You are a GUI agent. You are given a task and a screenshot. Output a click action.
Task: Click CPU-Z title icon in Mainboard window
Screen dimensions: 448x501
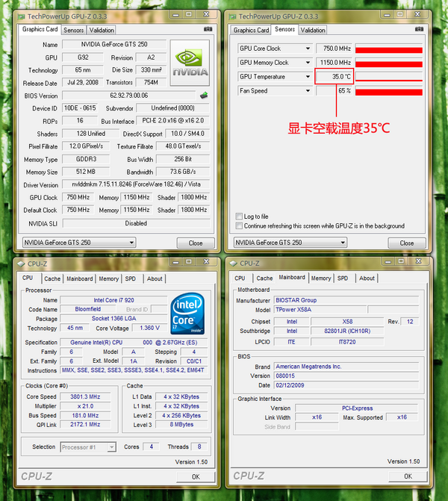click(x=233, y=264)
